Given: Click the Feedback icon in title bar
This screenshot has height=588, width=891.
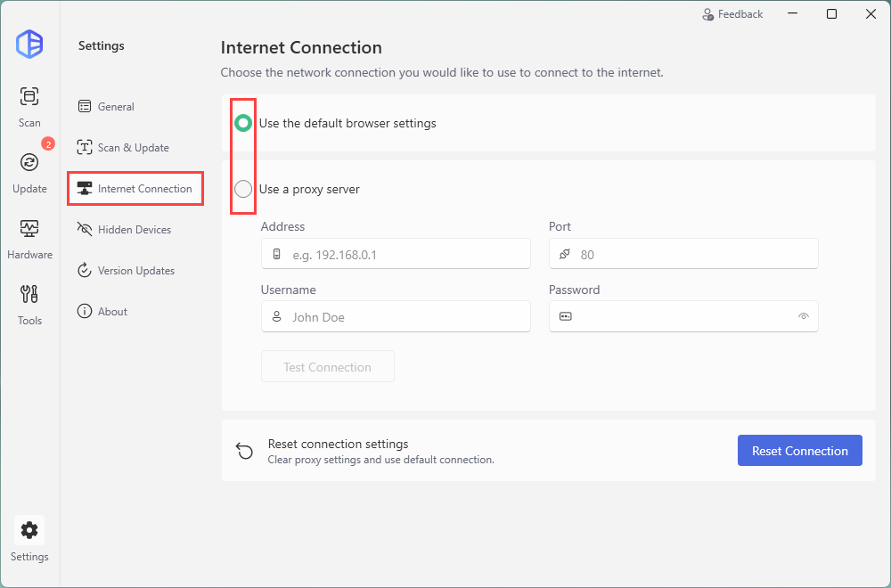Looking at the screenshot, I should click(708, 14).
